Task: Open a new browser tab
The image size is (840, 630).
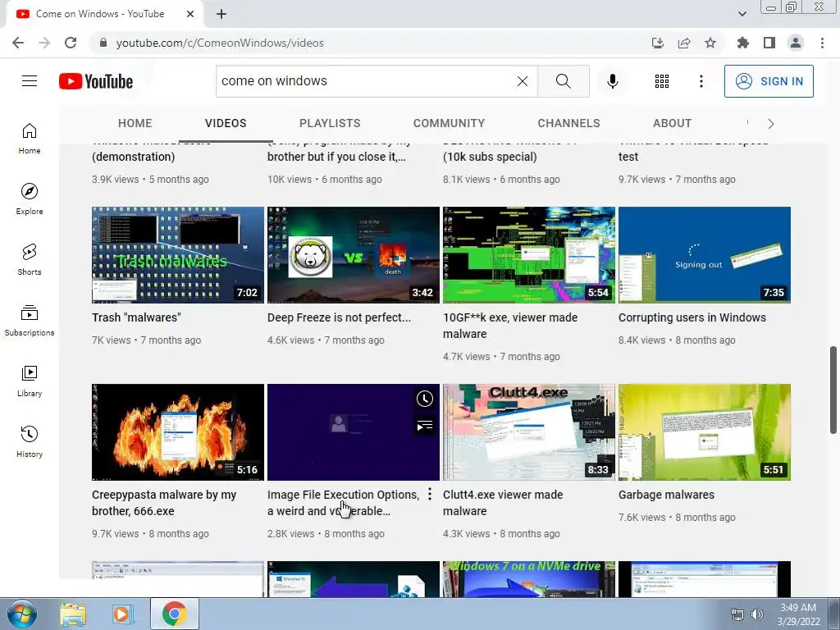Action: pyautogui.click(x=221, y=14)
